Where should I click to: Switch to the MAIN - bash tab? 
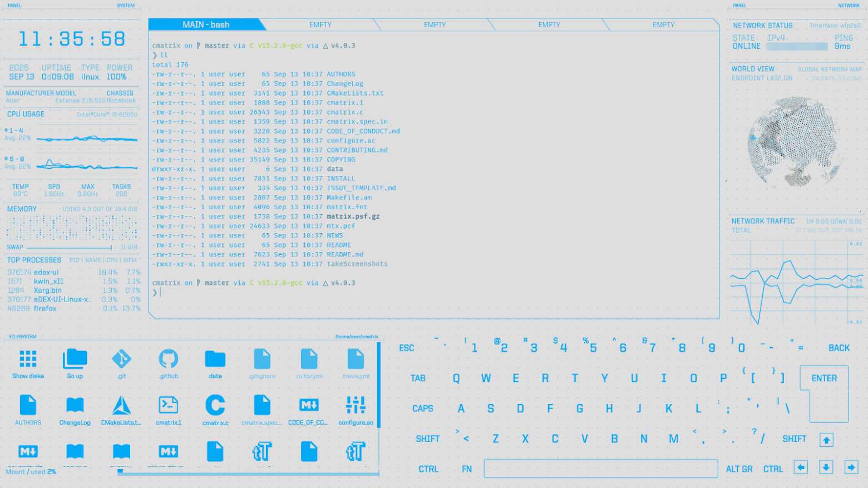(207, 24)
